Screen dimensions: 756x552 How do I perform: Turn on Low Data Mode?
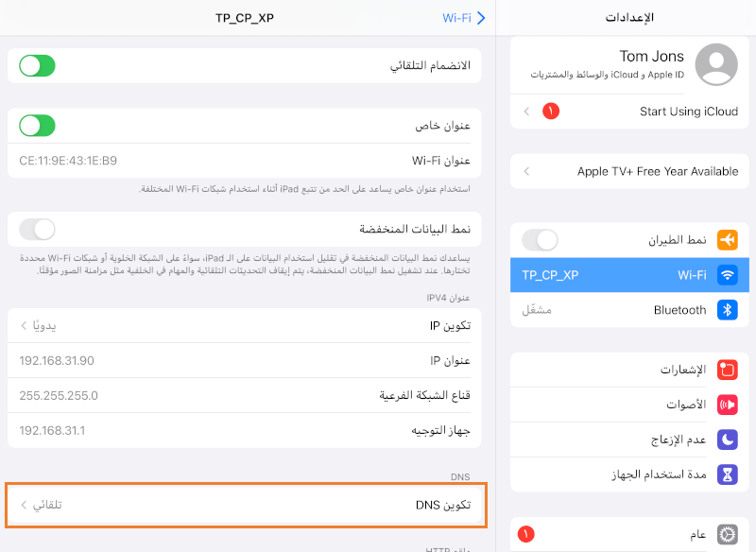(36, 229)
